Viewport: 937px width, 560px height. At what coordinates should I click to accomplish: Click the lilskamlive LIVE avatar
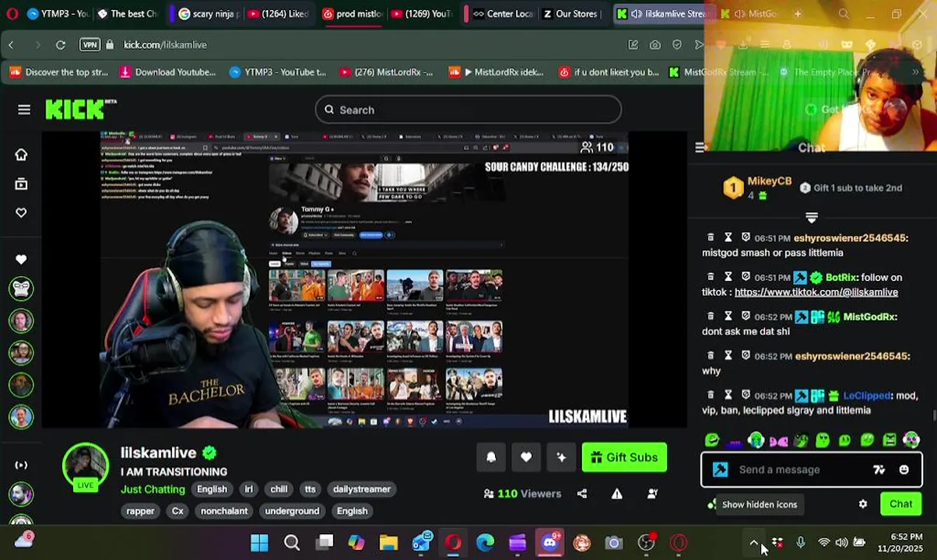pyautogui.click(x=86, y=467)
